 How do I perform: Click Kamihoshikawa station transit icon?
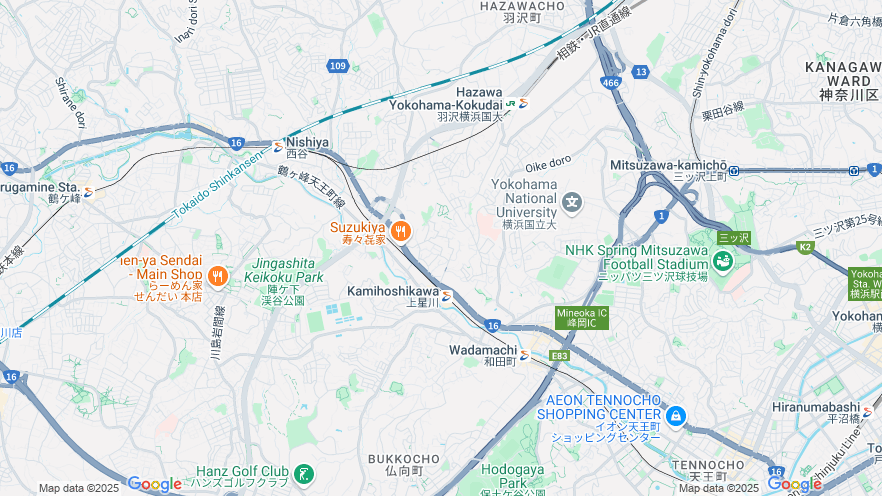click(447, 296)
